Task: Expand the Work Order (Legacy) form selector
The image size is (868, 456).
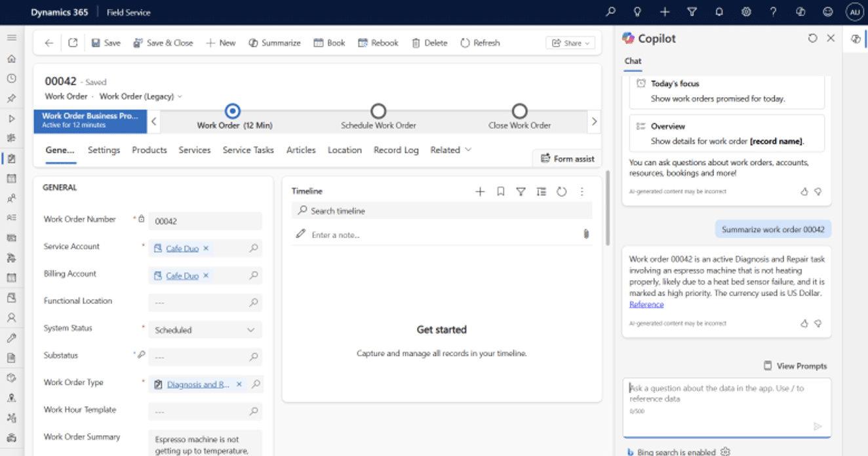Action: tap(141, 96)
